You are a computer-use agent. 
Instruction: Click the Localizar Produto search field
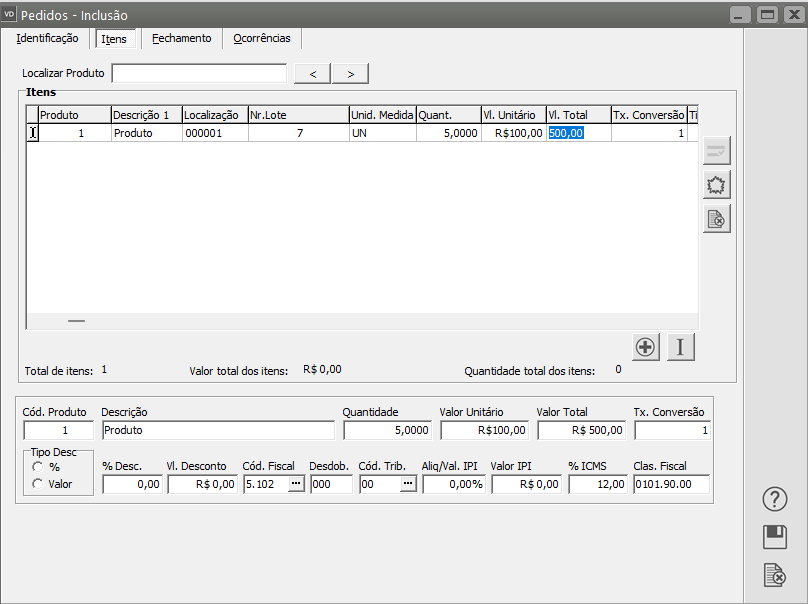(x=199, y=73)
